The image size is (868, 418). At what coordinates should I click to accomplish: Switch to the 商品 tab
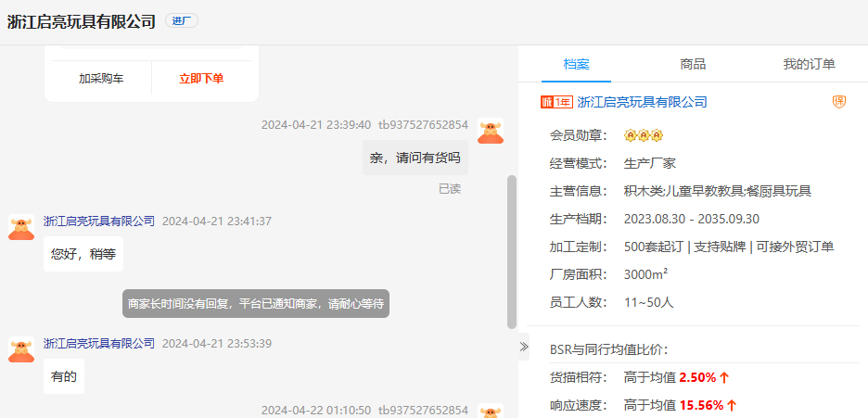693,64
